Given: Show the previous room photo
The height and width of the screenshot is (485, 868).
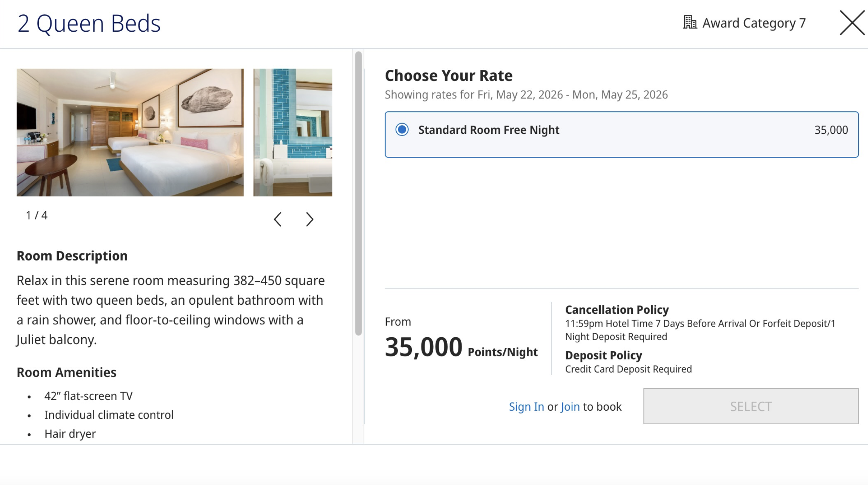Looking at the screenshot, I should [278, 219].
